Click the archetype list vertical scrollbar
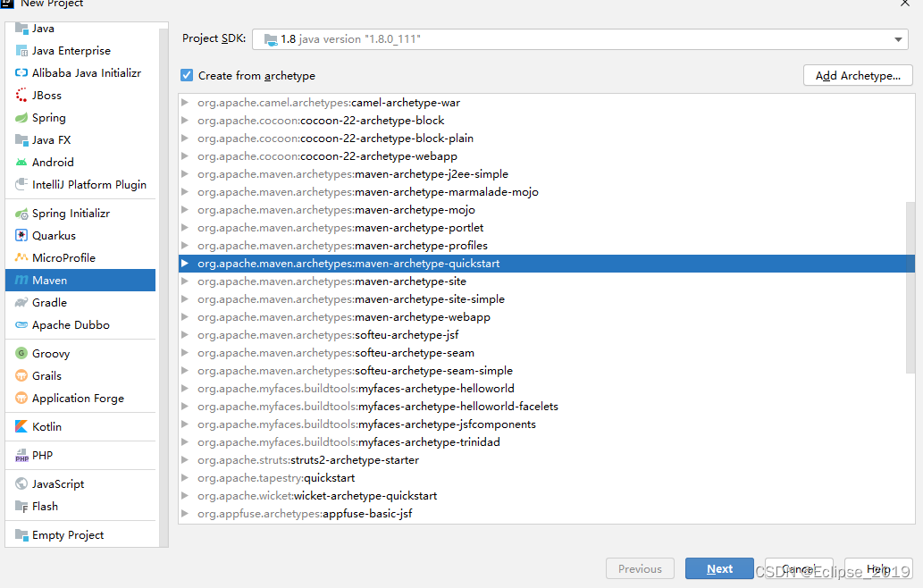923x588 pixels. 910,287
